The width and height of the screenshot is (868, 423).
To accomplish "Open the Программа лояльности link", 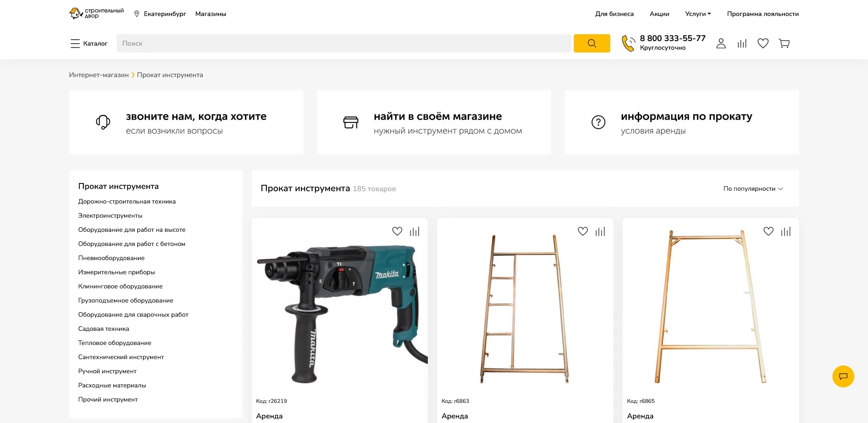I will [x=763, y=14].
